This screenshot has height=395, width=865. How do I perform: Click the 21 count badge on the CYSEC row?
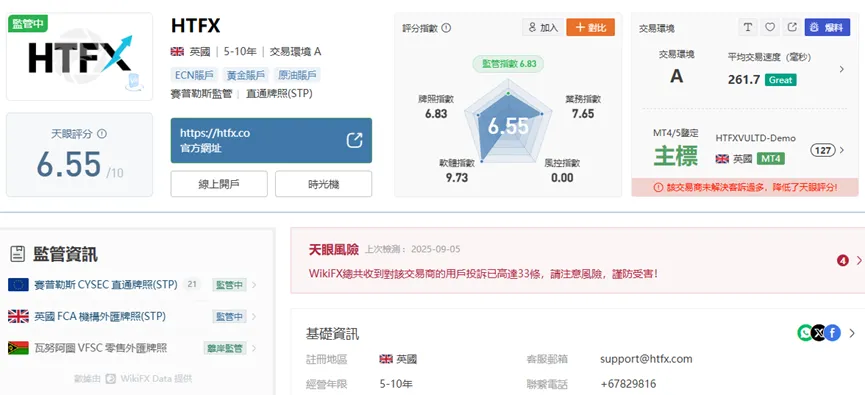(192, 285)
